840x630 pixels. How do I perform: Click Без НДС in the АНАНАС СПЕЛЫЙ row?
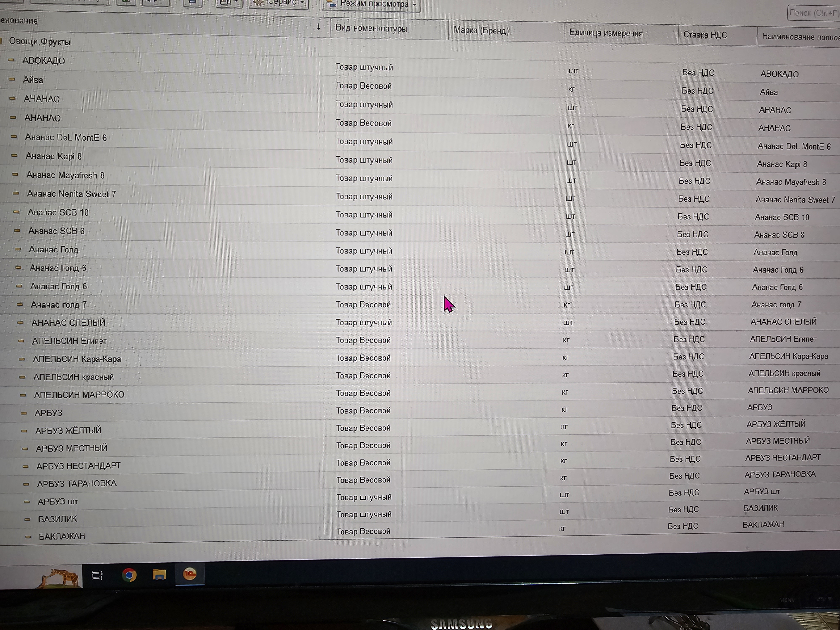tap(690, 322)
